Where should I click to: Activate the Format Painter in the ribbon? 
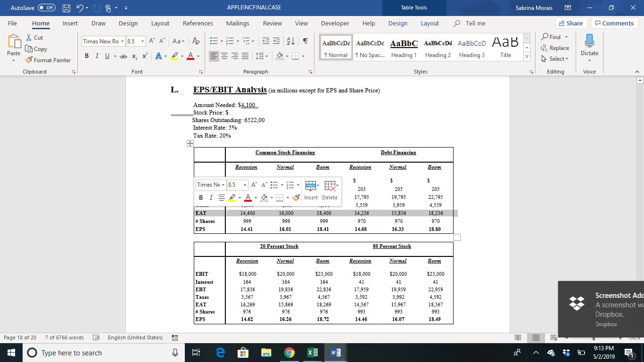tap(48, 60)
